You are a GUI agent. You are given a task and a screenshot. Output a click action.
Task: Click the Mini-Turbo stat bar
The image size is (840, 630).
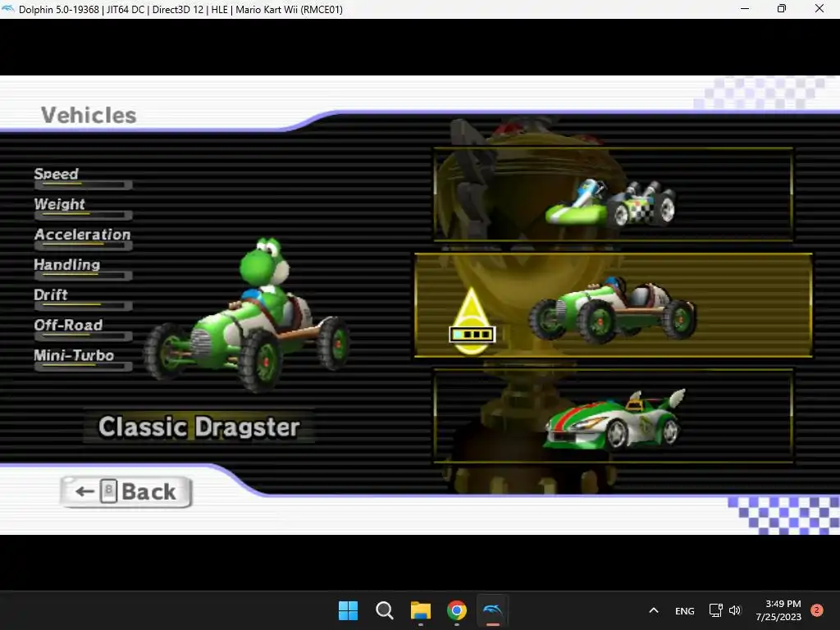click(83, 366)
